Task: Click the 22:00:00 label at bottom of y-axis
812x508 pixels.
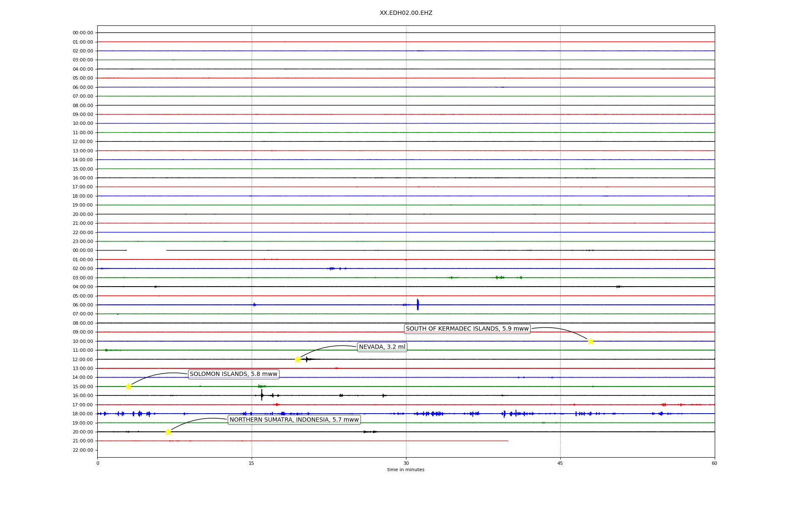Action: click(x=83, y=450)
